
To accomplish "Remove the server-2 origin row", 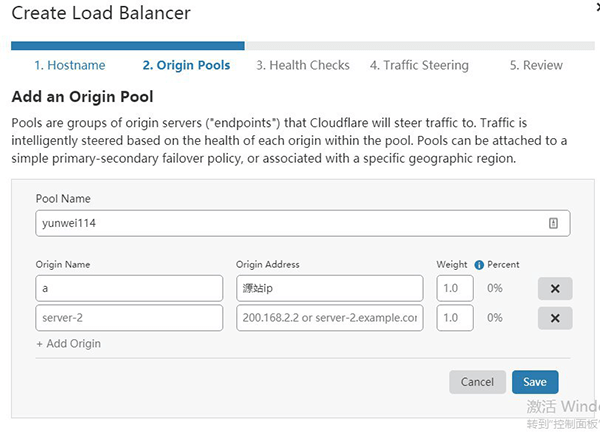I will click(x=555, y=319).
